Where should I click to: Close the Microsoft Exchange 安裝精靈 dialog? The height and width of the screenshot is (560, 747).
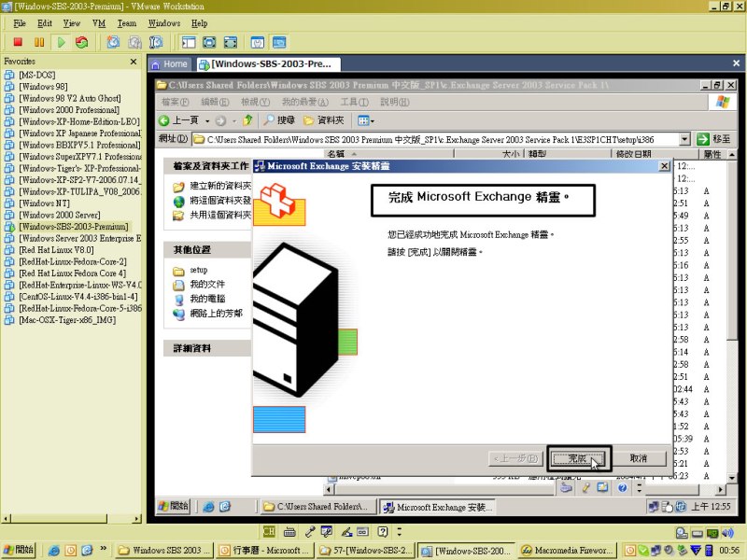664,166
